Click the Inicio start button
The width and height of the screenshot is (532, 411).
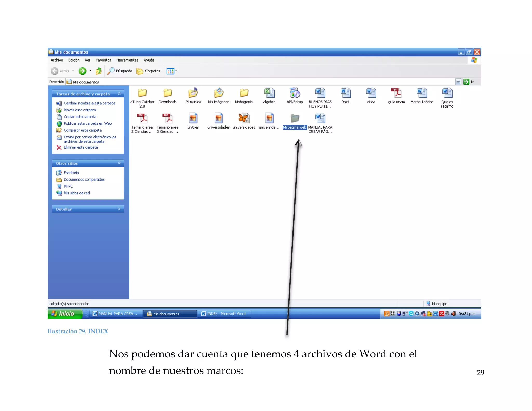(x=64, y=314)
